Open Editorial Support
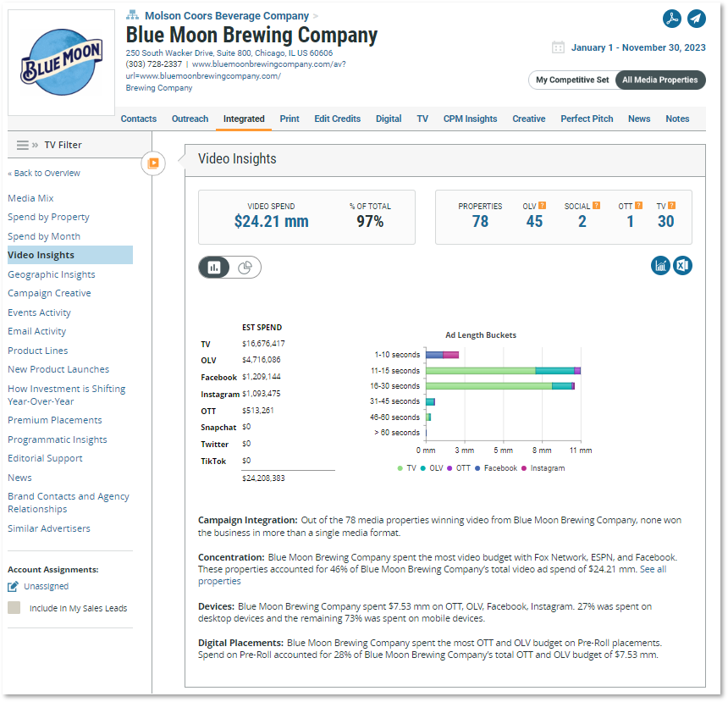 pos(45,458)
